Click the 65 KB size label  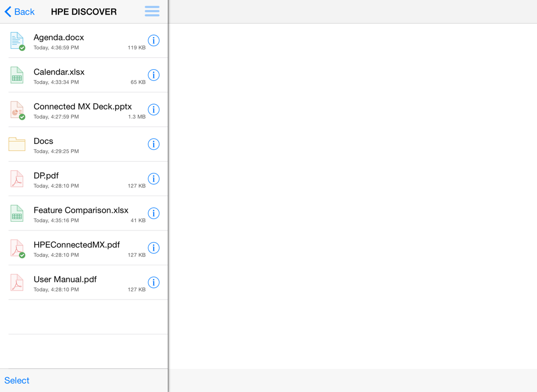138,82
